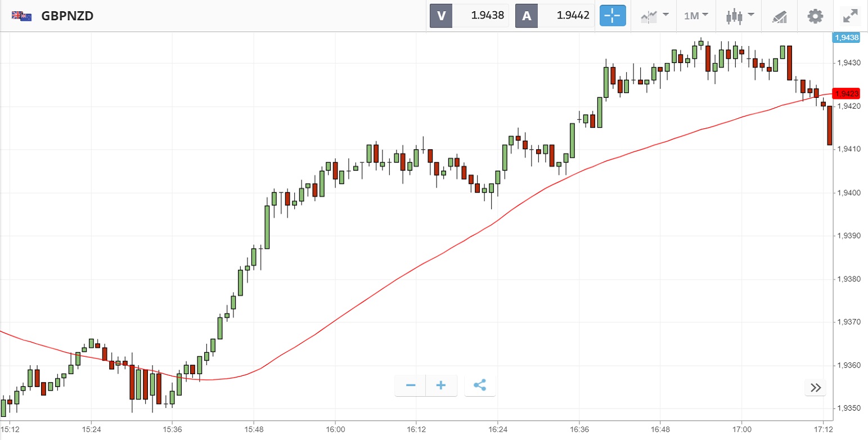Viewport: 868px width, 440px height.
Task: Click the 16:00 mark on time axis
Action: (335, 429)
